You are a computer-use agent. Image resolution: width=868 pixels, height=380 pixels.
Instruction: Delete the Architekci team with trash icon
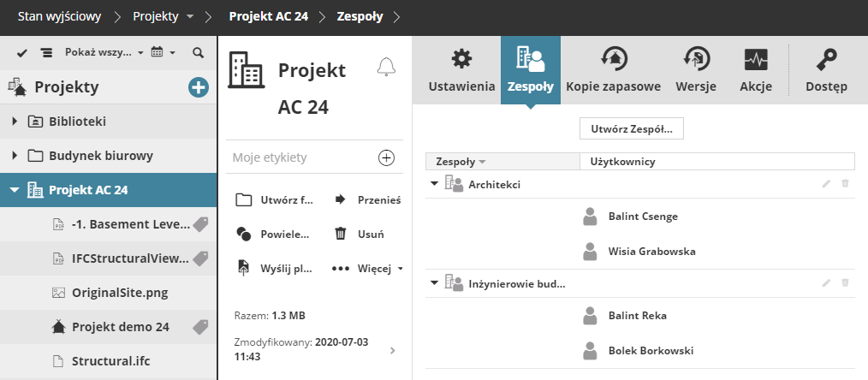(x=845, y=184)
